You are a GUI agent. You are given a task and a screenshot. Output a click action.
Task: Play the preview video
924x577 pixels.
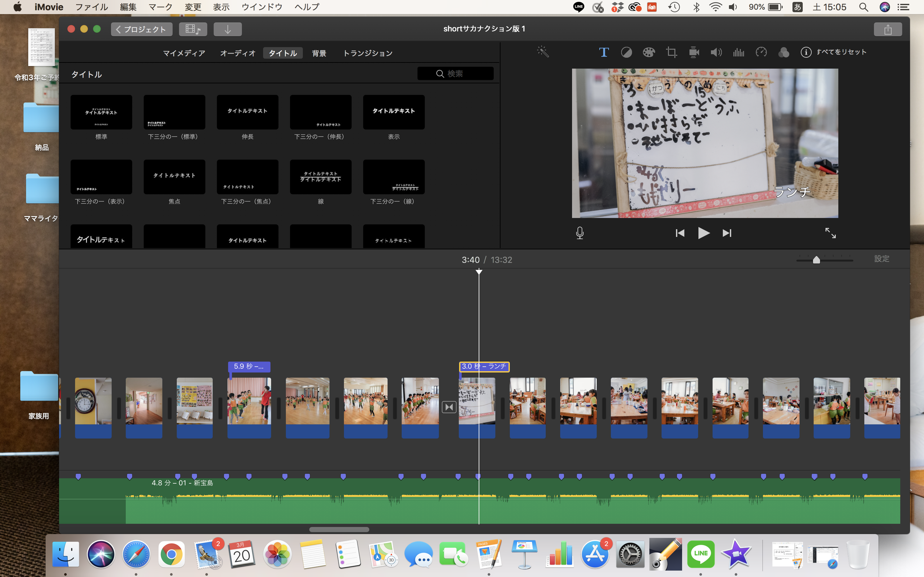coord(703,233)
